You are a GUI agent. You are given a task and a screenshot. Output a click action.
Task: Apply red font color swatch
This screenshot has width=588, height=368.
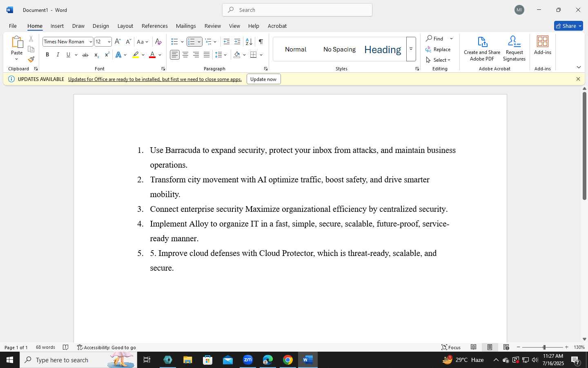152,55
